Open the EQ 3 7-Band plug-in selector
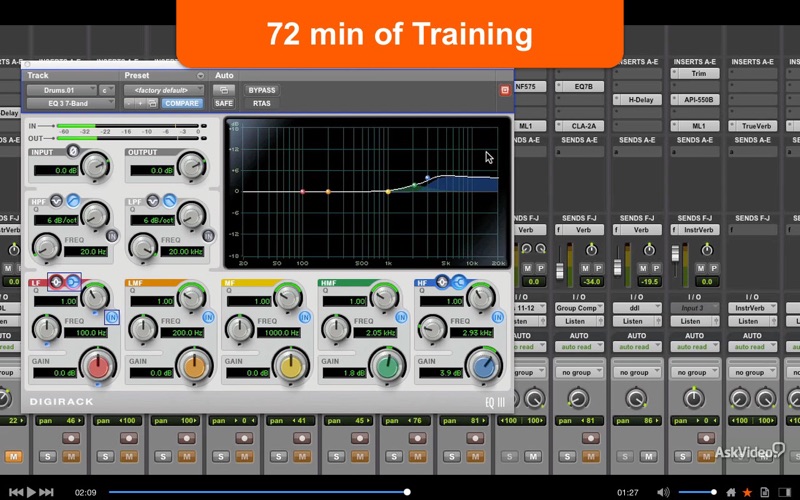Viewport: 800px width, 500px height. (71, 104)
